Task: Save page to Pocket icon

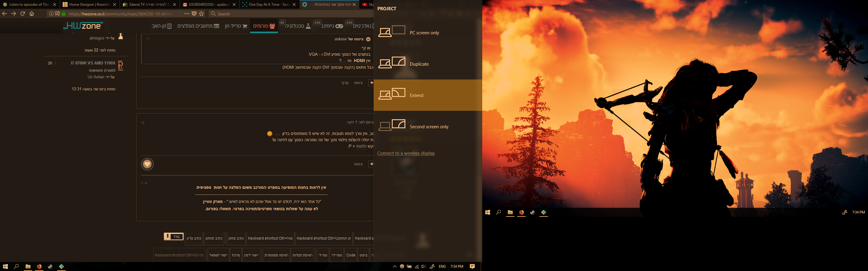Action: click(x=194, y=14)
